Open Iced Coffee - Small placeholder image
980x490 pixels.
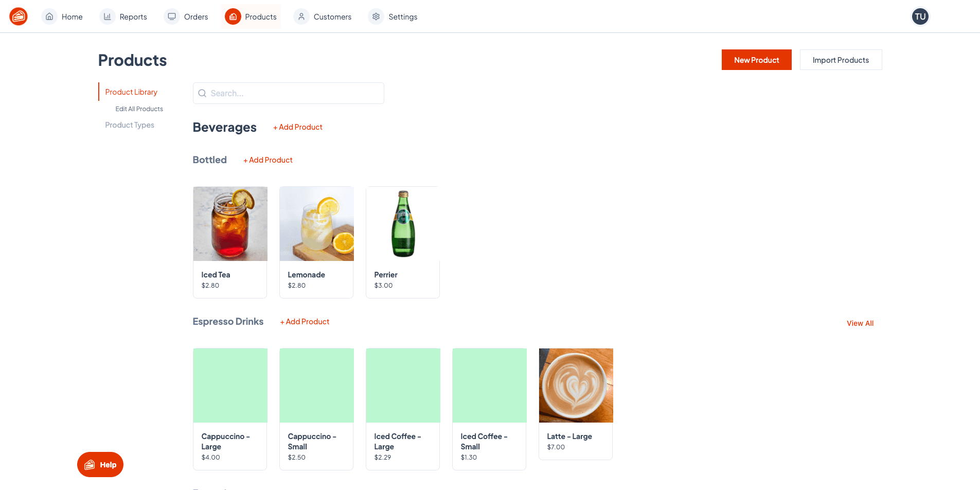pyautogui.click(x=489, y=385)
